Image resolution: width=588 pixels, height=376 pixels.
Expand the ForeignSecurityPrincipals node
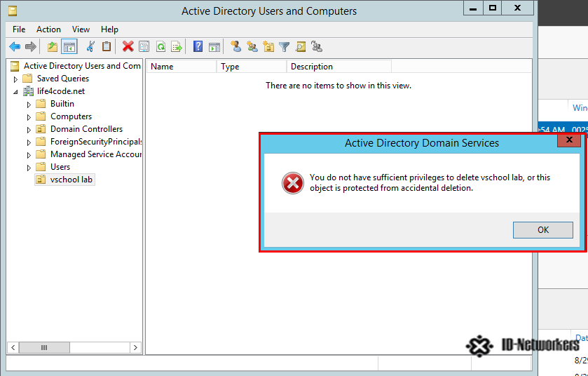click(29, 142)
